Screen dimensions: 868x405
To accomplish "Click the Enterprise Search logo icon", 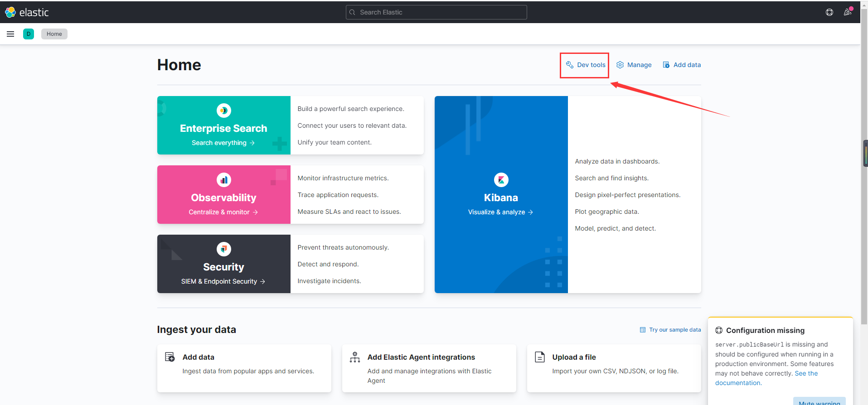I will tap(223, 111).
